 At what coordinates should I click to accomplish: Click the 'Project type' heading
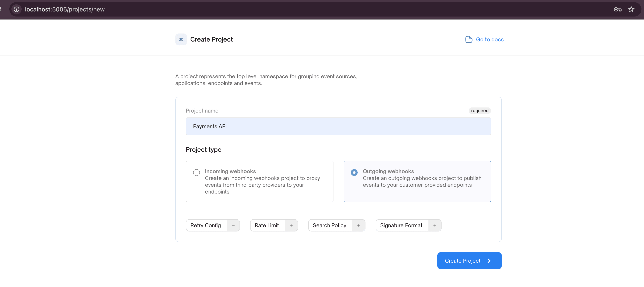click(204, 150)
